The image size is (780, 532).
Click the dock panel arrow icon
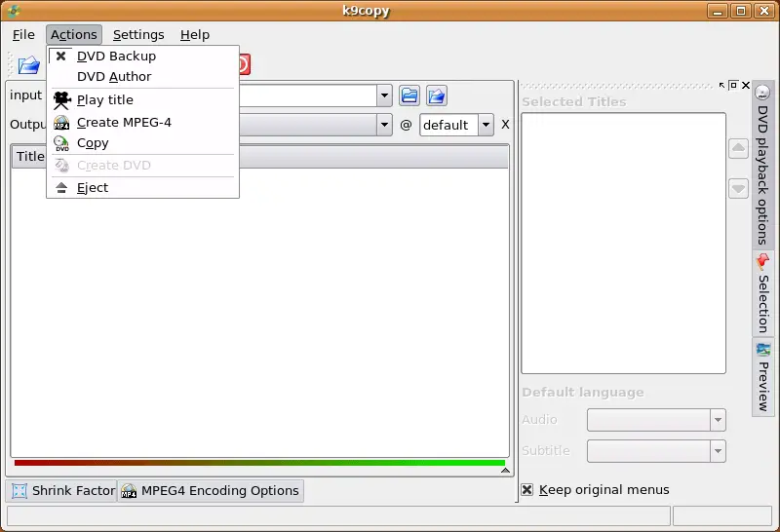click(x=721, y=86)
